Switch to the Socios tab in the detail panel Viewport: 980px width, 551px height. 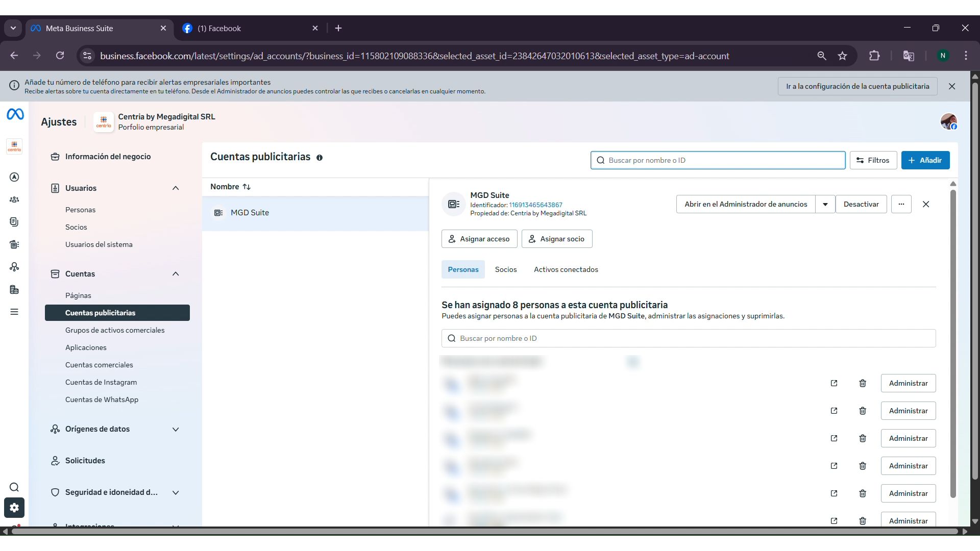pyautogui.click(x=506, y=269)
